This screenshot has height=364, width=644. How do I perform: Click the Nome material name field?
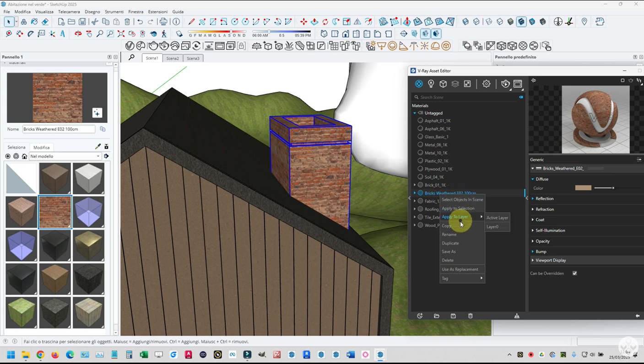pos(59,129)
